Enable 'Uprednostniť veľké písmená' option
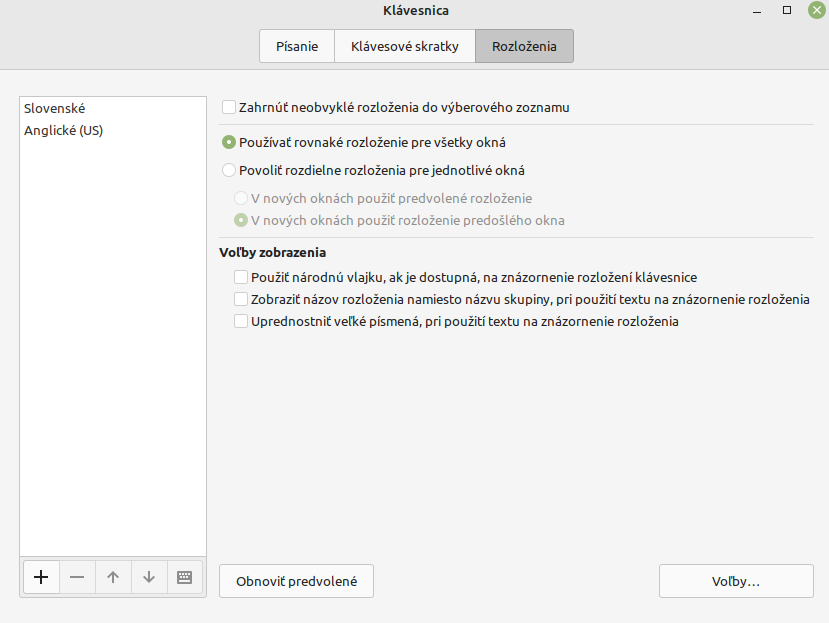This screenshot has height=623, width=829. coord(241,321)
